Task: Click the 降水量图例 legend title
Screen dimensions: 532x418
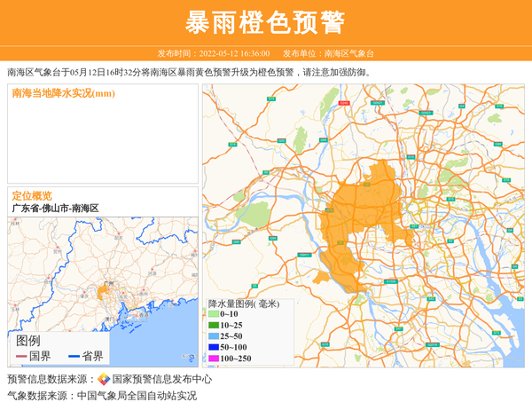Action: [243, 304]
